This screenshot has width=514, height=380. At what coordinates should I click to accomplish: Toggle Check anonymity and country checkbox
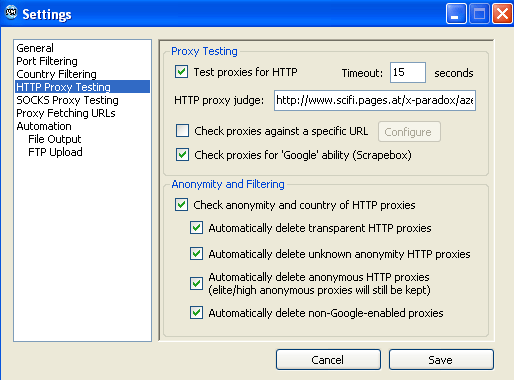pyautogui.click(x=181, y=205)
